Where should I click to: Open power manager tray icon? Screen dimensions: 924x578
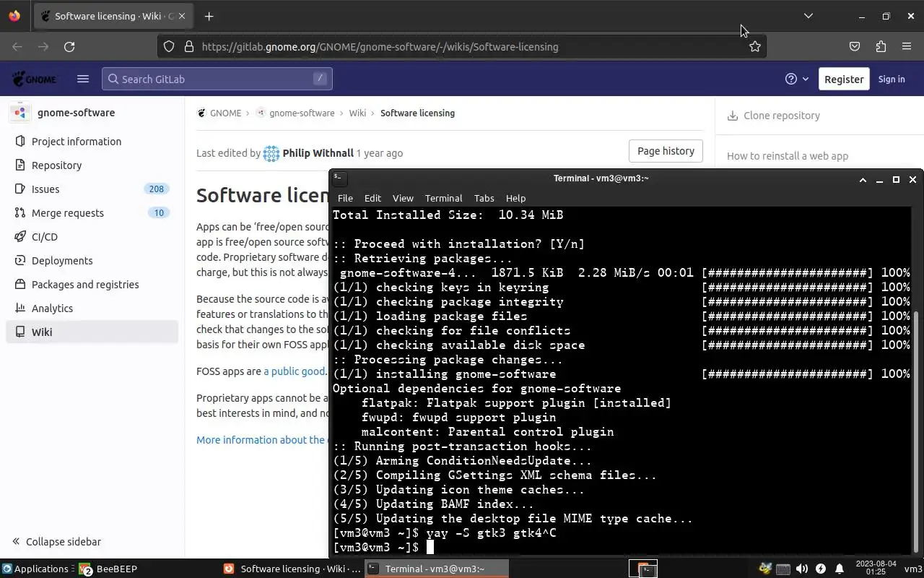tap(821, 569)
